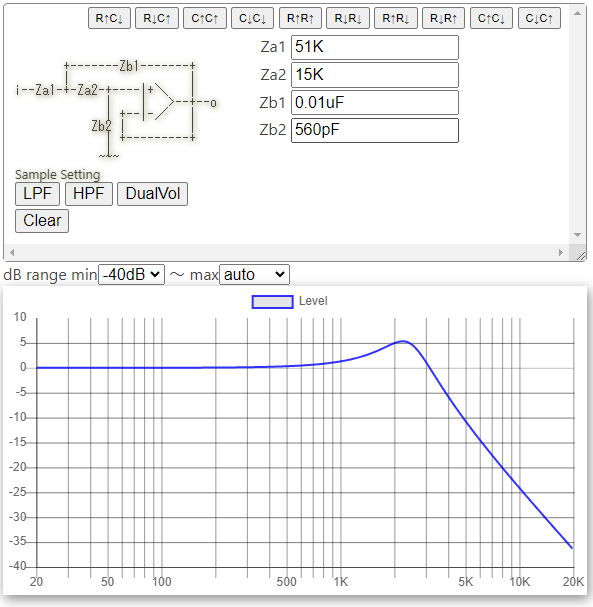Click the C↓C↓ adjustment button
593x607 pixels.
(x=252, y=18)
